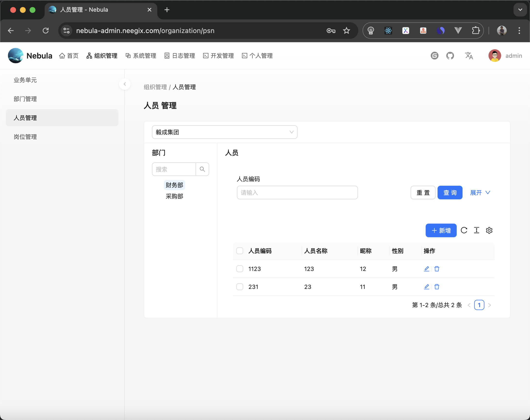Check the select-all checkbox in the table header
This screenshot has height=420, width=530.
tap(240, 251)
